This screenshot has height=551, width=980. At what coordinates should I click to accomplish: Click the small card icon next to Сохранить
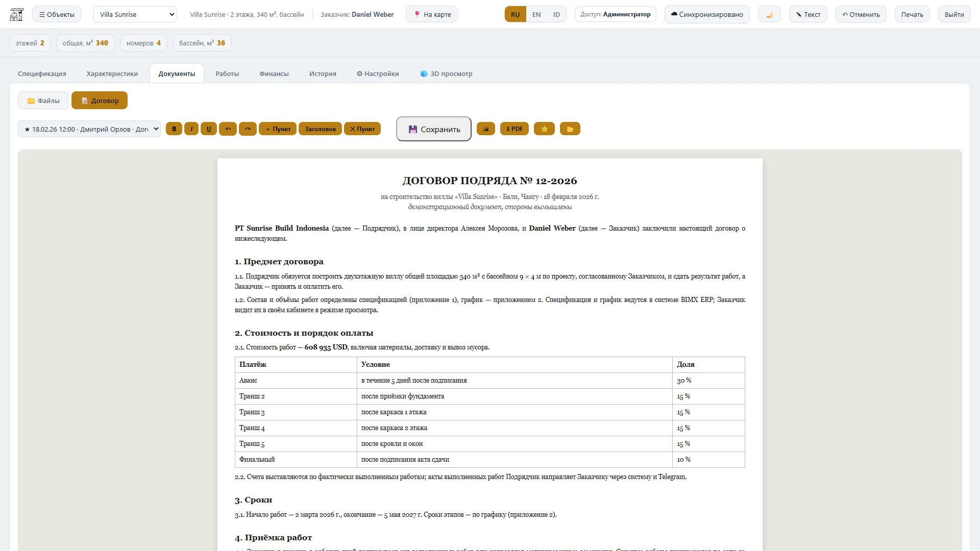(x=486, y=129)
